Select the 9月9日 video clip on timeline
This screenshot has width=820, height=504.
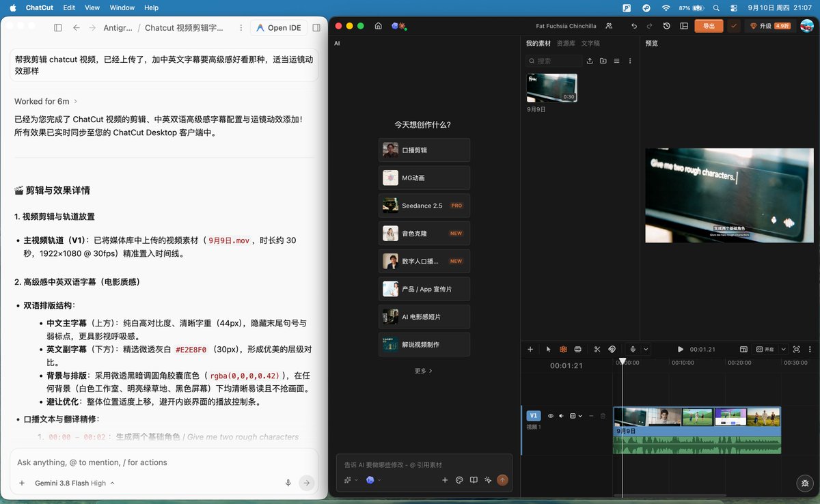coord(697,430)
